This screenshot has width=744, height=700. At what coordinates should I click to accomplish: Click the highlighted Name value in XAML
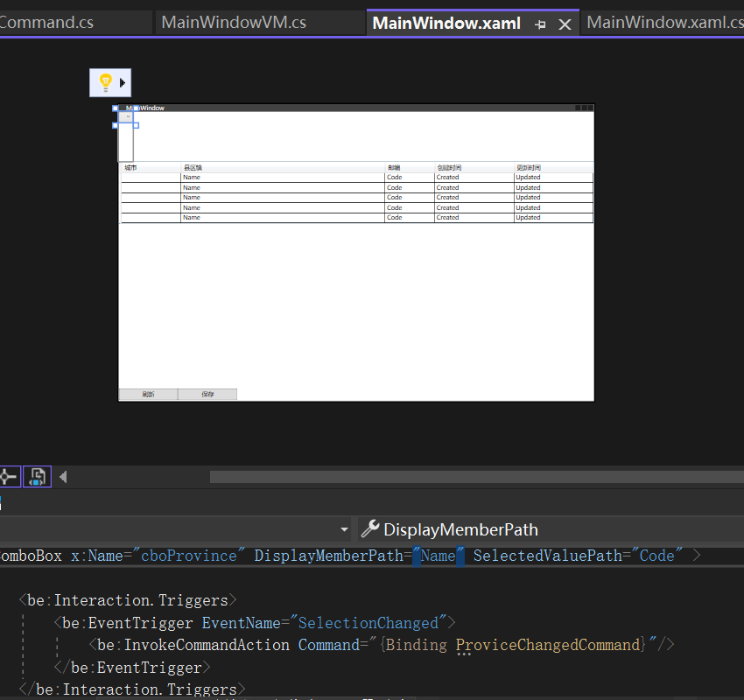click(x=438, y=556)
